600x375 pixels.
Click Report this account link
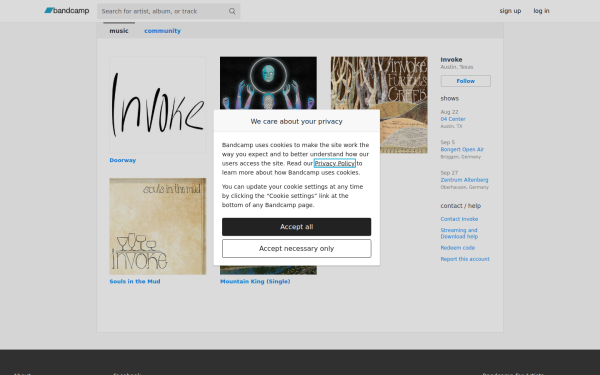coord(465,259)
